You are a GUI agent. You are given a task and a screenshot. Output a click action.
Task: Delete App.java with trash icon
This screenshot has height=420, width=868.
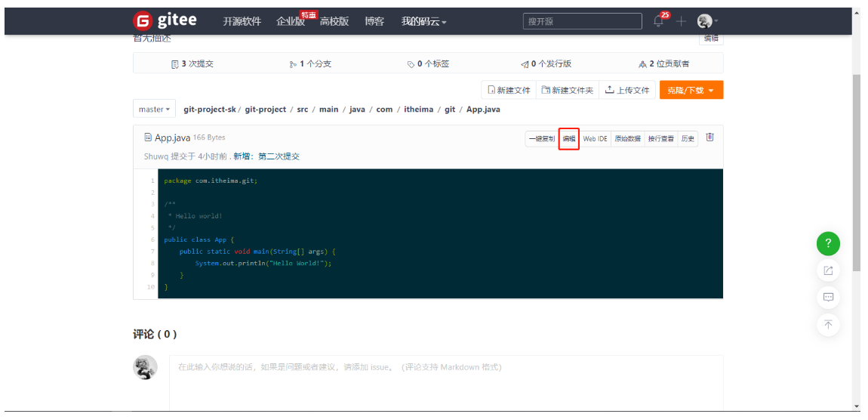[709, 137]
